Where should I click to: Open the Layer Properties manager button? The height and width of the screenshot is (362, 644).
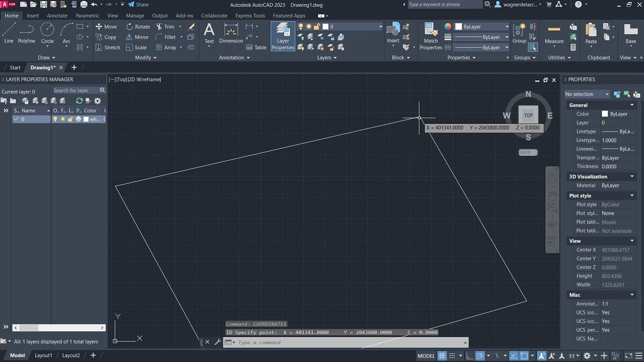(x=283, y=36)
